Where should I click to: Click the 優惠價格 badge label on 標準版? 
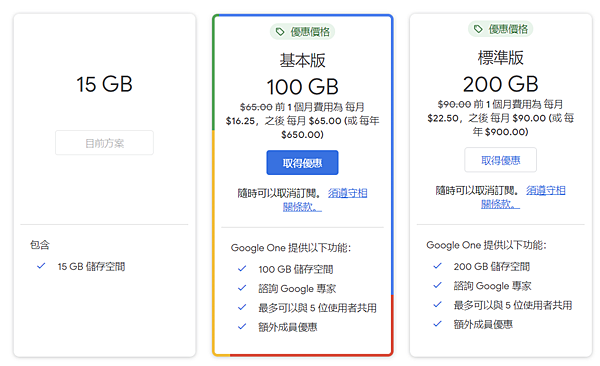point(508,29)
